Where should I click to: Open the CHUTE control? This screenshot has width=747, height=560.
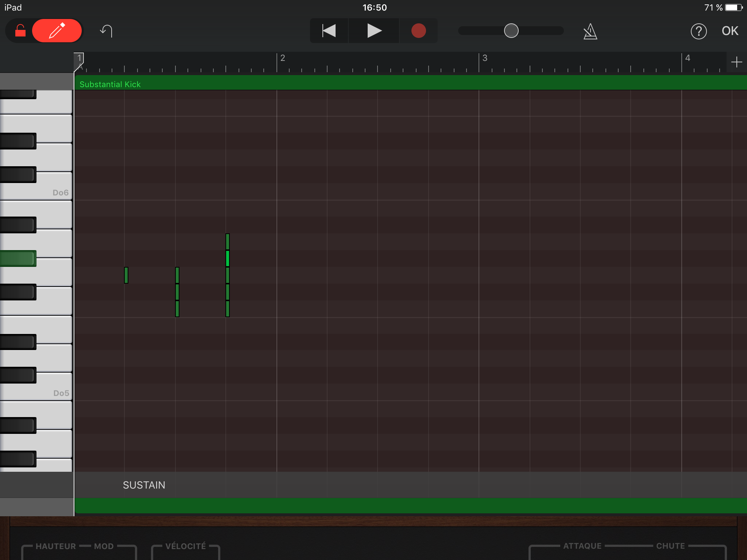670,546
